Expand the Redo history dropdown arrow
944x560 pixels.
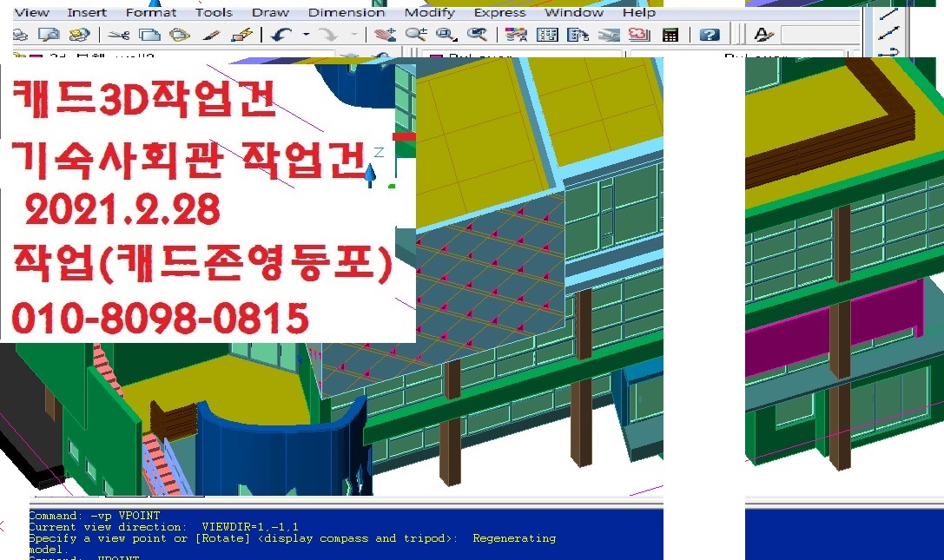click(354, 35)
